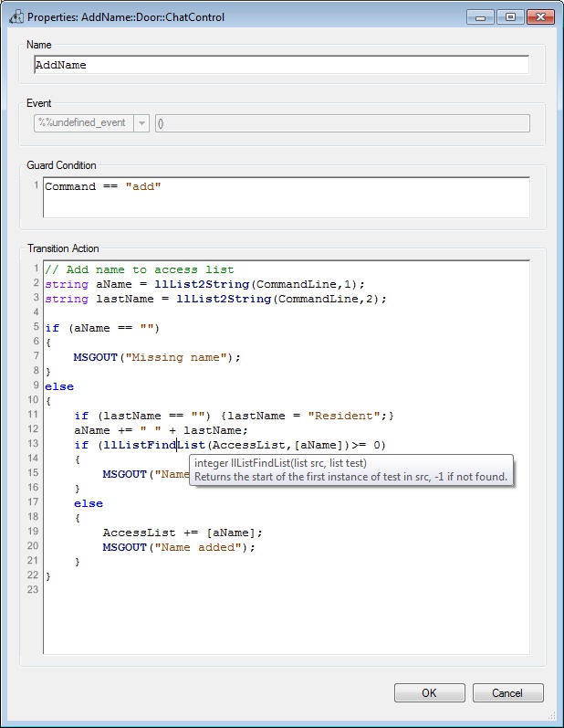This screenshot has height=728, width=564.
Task: Click the Guard Condition group label
Action: pyautogui.click(x=62, y=165)
